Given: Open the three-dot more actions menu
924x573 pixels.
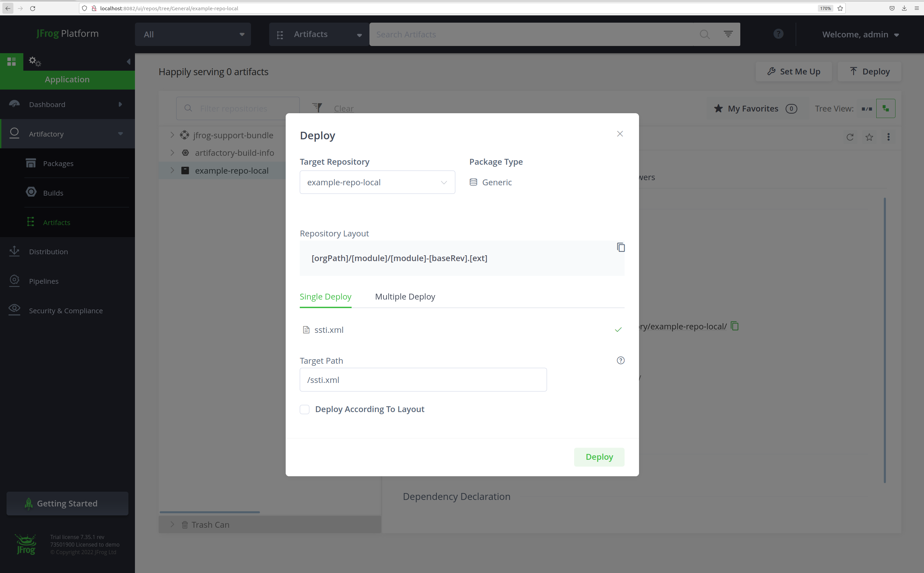Looking at the screenshot, I should click(x=888, y=137).
